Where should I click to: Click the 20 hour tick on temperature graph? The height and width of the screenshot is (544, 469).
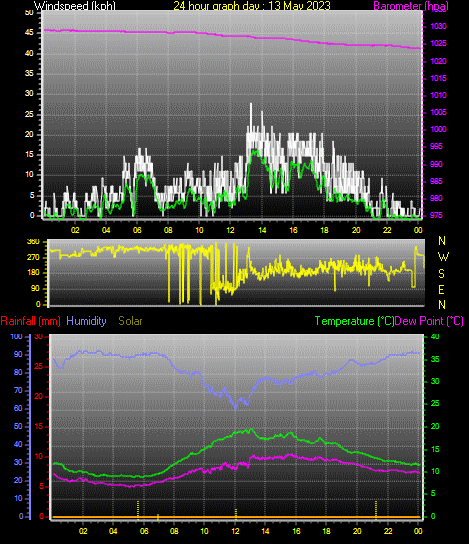[x=357, y=531]
